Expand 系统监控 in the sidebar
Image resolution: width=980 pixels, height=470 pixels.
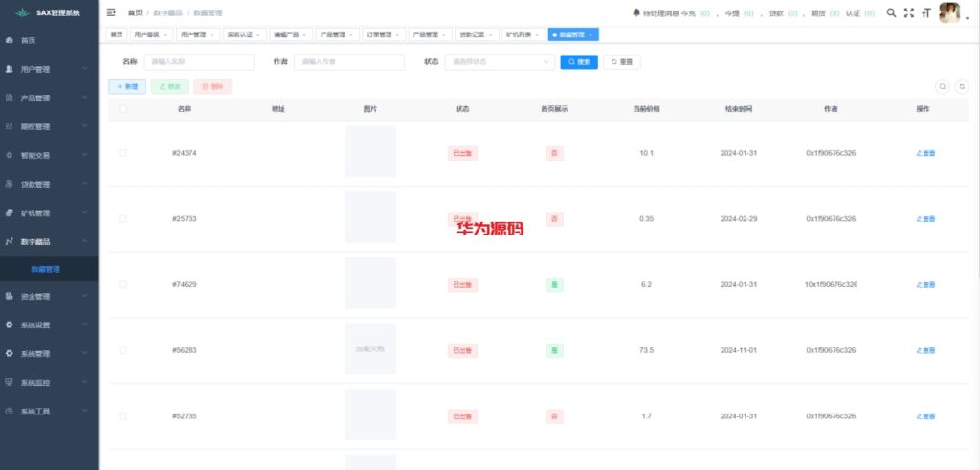49,383
